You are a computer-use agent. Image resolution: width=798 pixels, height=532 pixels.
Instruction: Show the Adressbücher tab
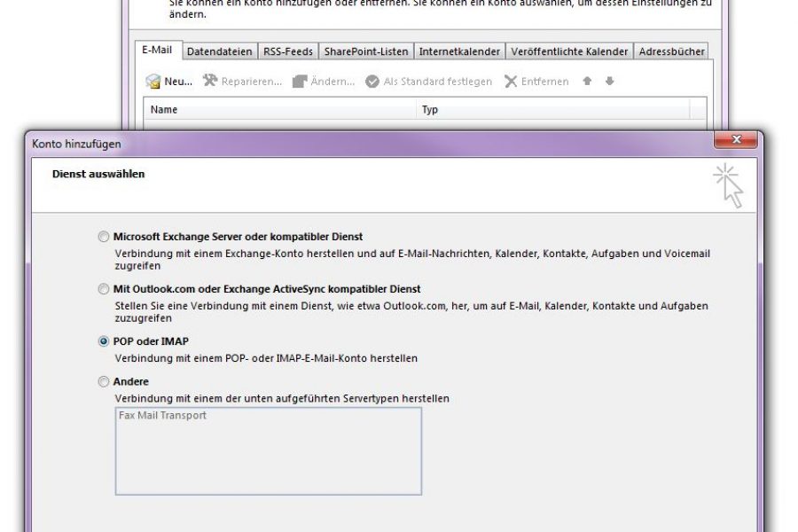click(x=672, y=51)
